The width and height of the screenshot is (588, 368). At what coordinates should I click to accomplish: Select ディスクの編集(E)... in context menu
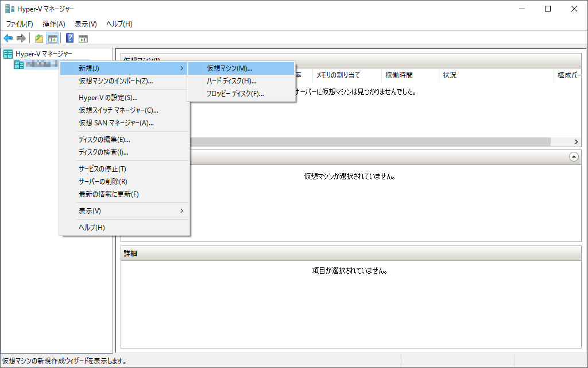tap(124, 140)
